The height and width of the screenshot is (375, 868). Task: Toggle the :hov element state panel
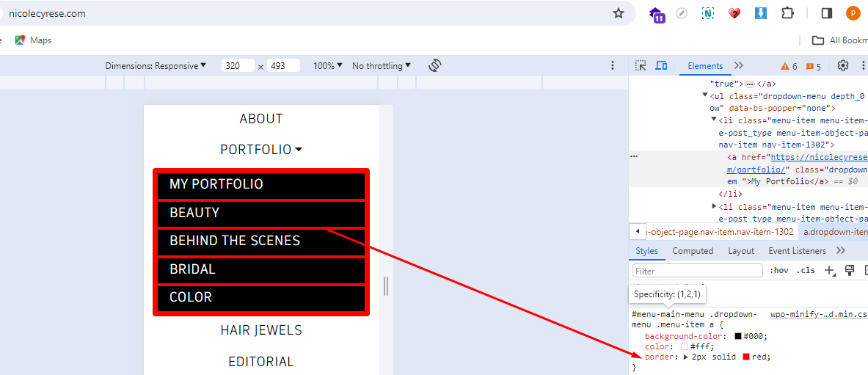[x=779, y=270]
